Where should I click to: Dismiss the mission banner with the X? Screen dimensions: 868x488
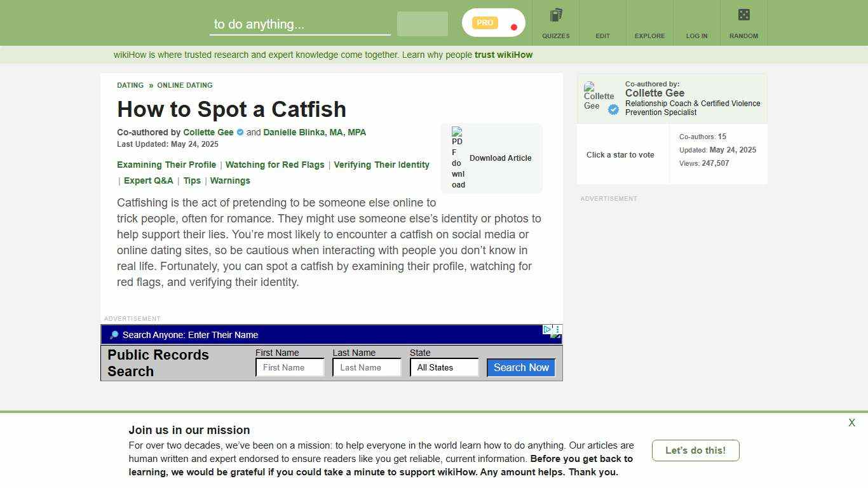pyautogui.click(x=851, y=423)
